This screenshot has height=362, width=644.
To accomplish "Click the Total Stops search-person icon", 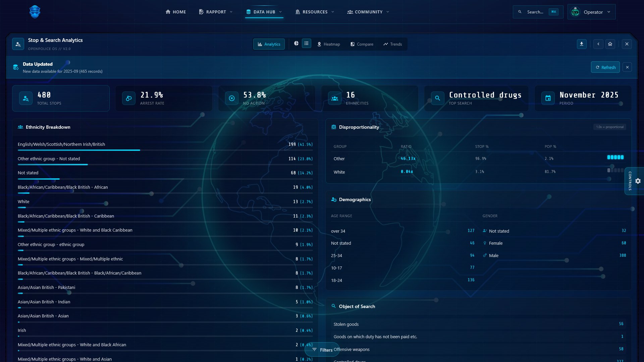I will point(26,98).
